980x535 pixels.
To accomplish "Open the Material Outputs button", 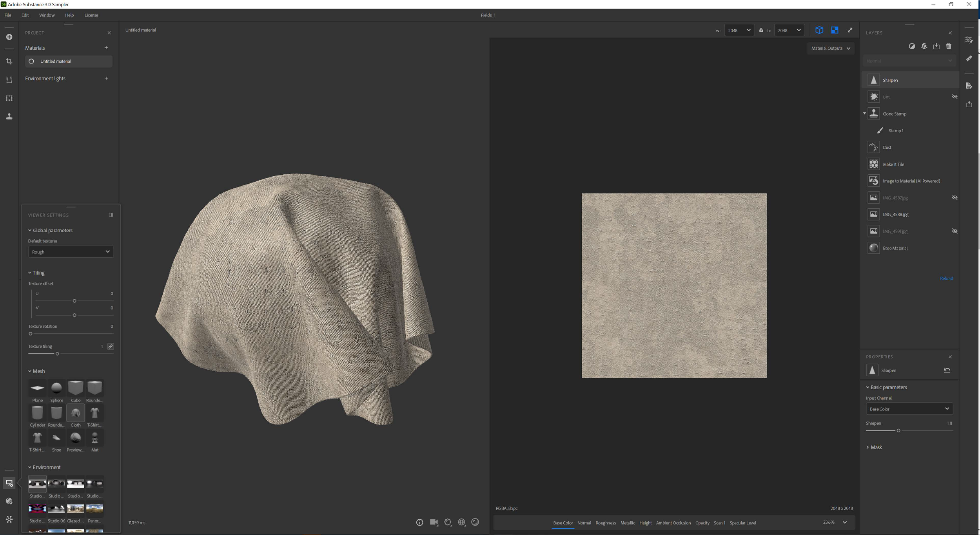I will pyautogui.click(x=830, y=48).
